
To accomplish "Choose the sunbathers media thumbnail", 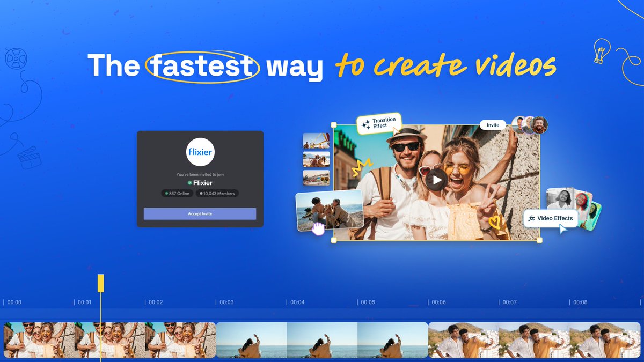I will 316,159.
